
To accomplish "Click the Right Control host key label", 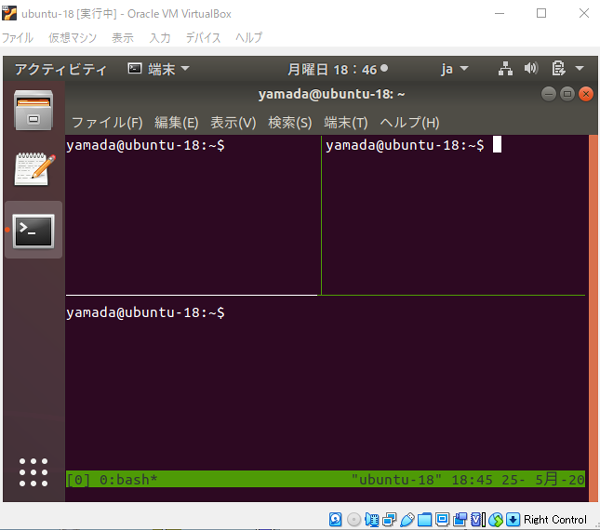I will [x=555, y=519].
